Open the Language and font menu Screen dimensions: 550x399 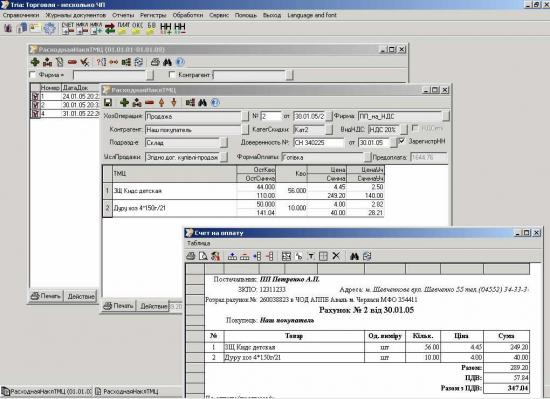point(312,15)
